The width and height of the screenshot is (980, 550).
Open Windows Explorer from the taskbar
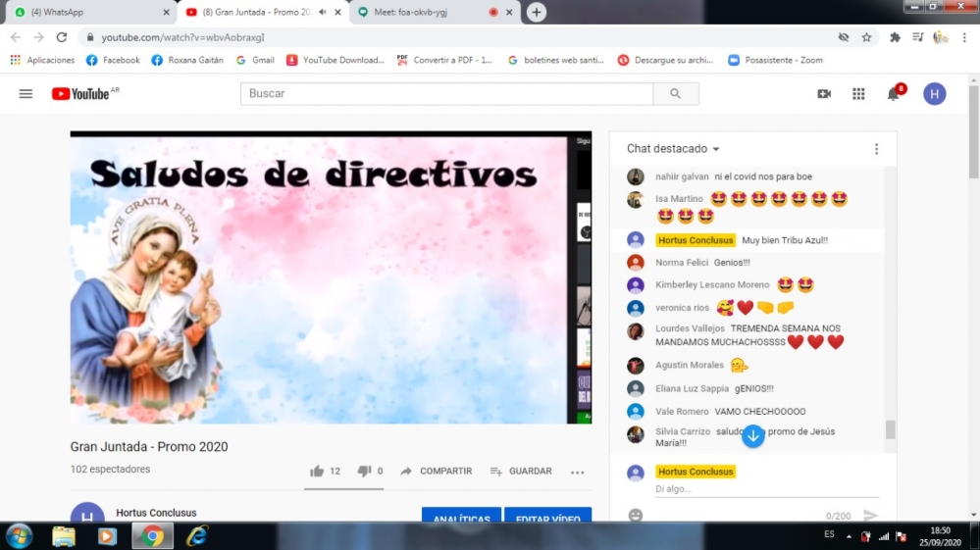coord(63,536)
